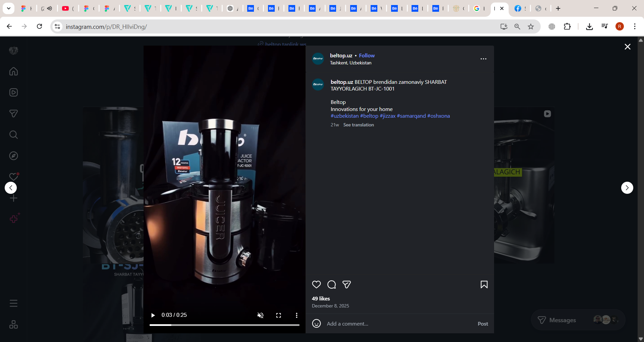The image size is (644, 342).
Task: Open Search in the Instagram sidebar
Action: (x=13, y=135)
